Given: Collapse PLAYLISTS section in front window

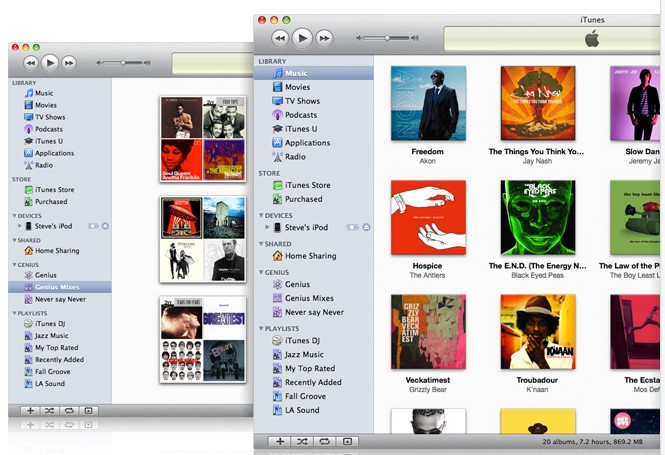Looking at the screenshot, I should 261,329.
